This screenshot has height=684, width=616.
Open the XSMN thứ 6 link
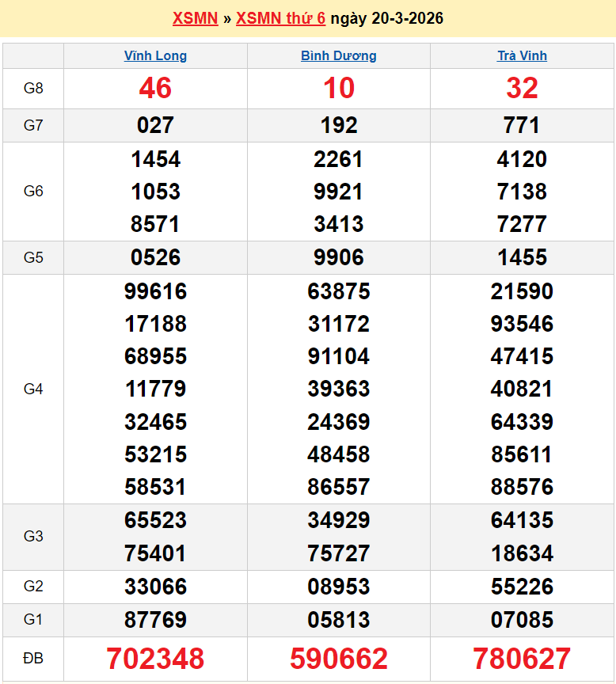pyautogui.click(x=280, y=18)
